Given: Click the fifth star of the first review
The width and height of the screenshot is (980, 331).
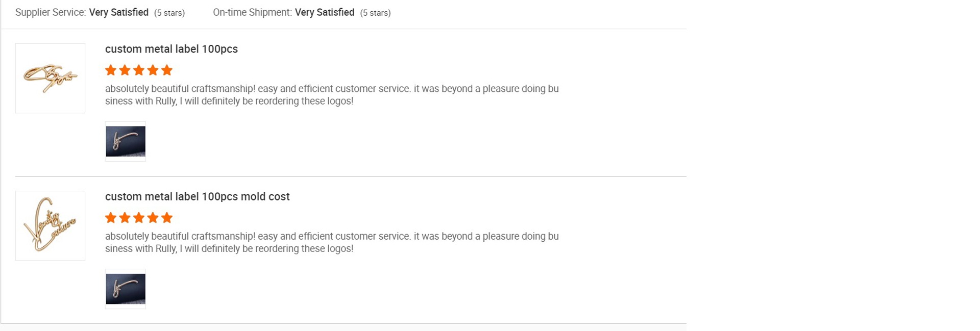Looking at the screenshot, I should point(167,70).
